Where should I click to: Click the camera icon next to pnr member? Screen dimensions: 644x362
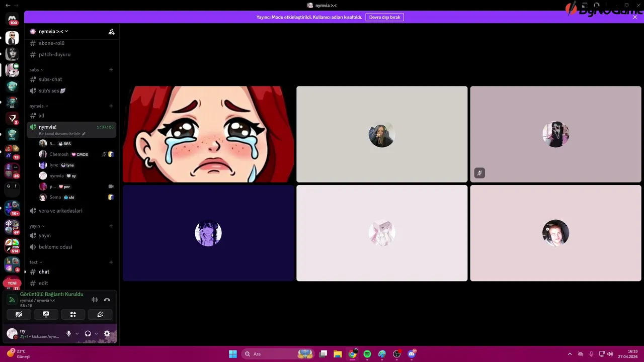[x=111, y=187]
